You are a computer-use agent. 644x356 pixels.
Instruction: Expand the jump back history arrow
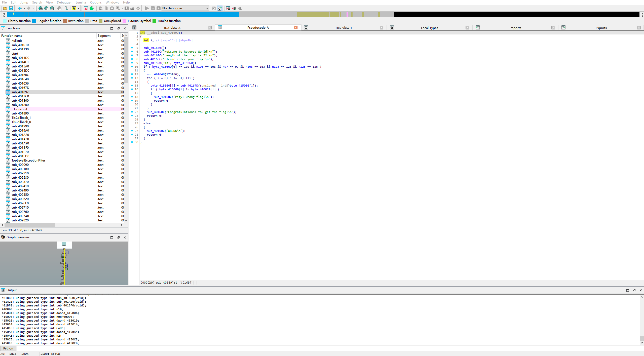[24, 8]
